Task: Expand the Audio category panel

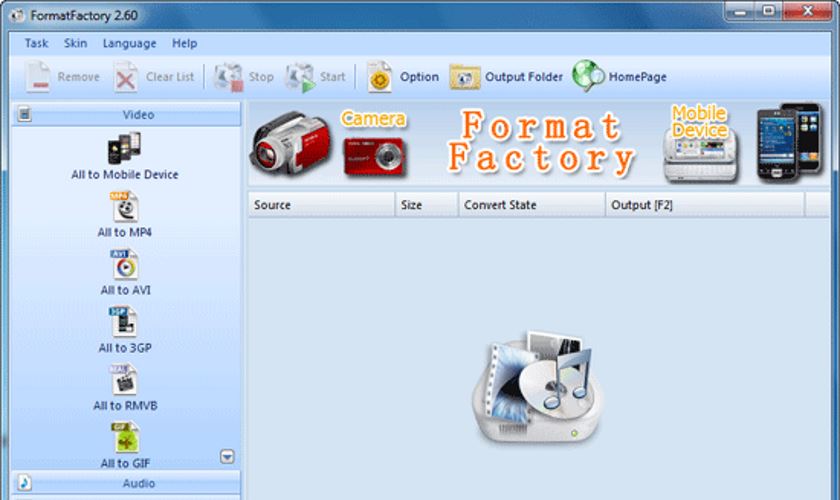Action: tap(124, 483)
